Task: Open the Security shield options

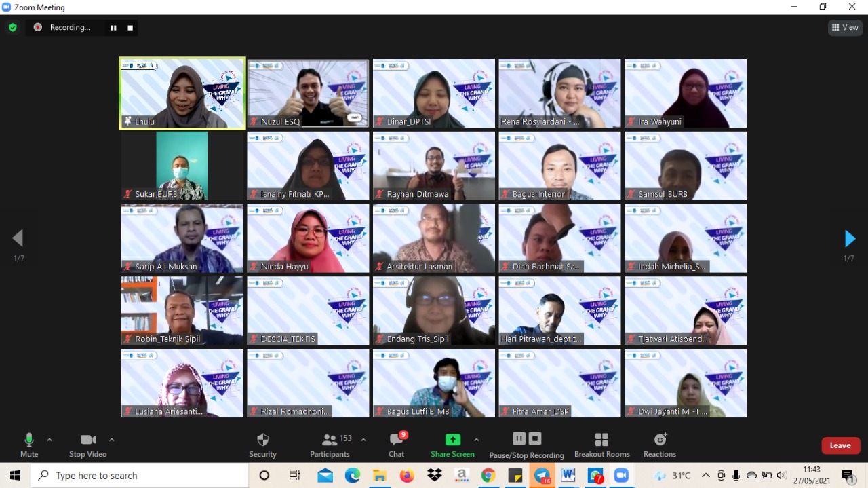Action: click(x=262, y=445)
